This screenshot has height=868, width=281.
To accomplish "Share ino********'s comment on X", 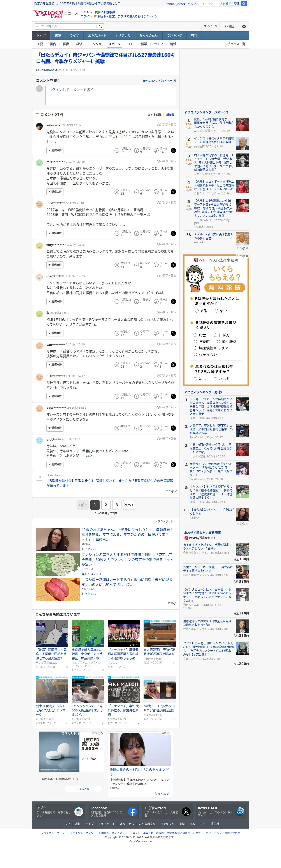I will tap(173, 233).
